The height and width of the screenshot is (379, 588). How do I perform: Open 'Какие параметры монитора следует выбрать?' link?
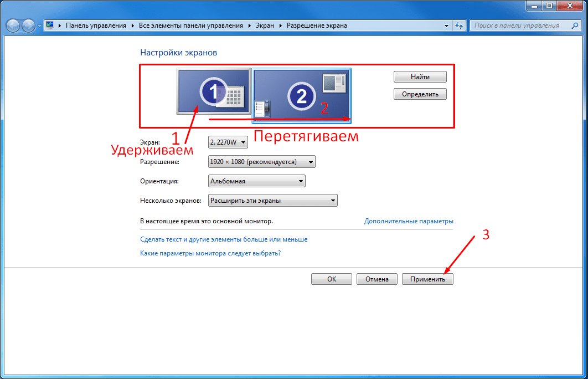coord(210,253)
